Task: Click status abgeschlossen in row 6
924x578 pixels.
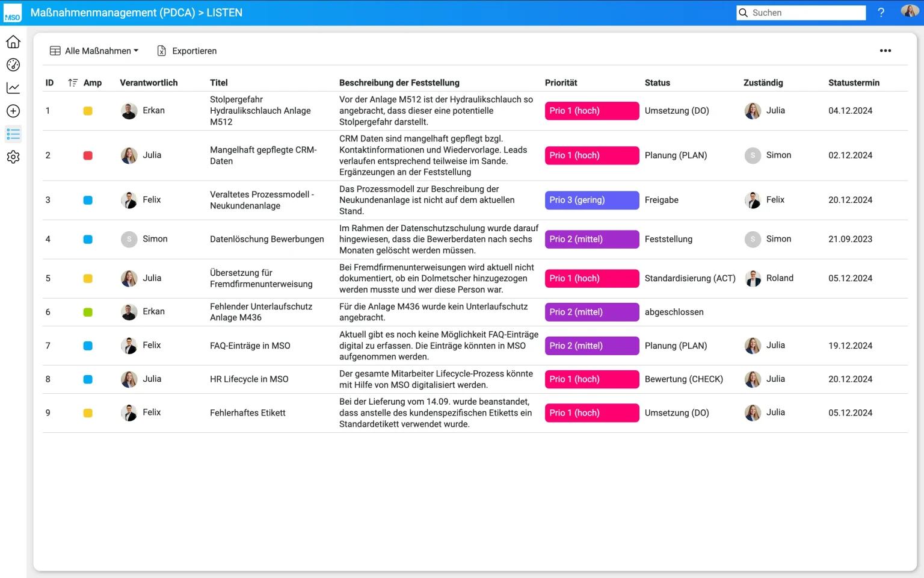Action: click(674, 312)
